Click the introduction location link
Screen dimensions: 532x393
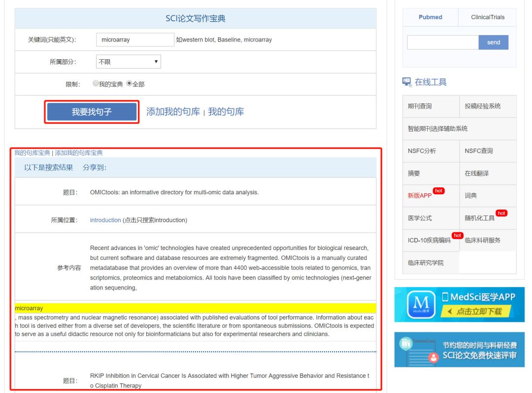105,220
